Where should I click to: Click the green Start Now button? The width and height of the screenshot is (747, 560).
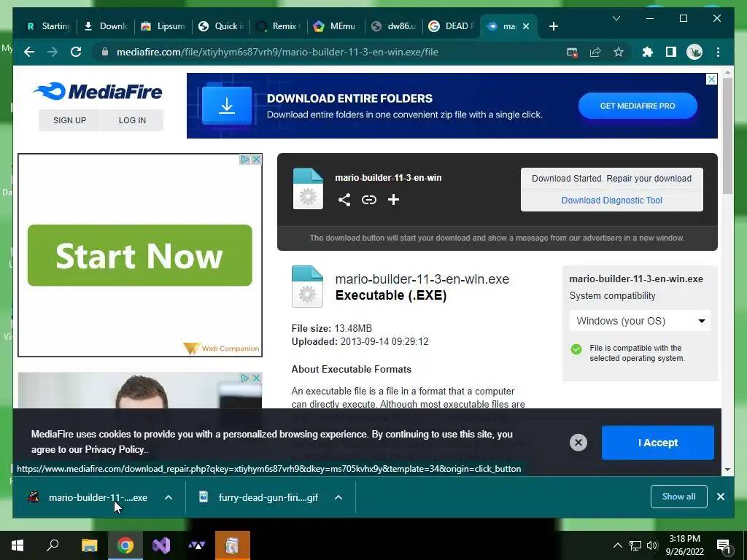click(139, 255)
